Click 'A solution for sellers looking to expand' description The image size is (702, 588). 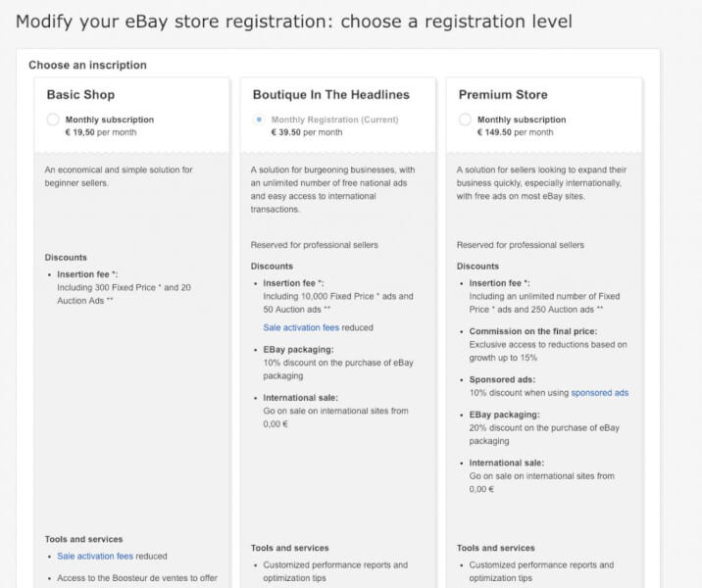pyautogui.click(x=542, y=183)
